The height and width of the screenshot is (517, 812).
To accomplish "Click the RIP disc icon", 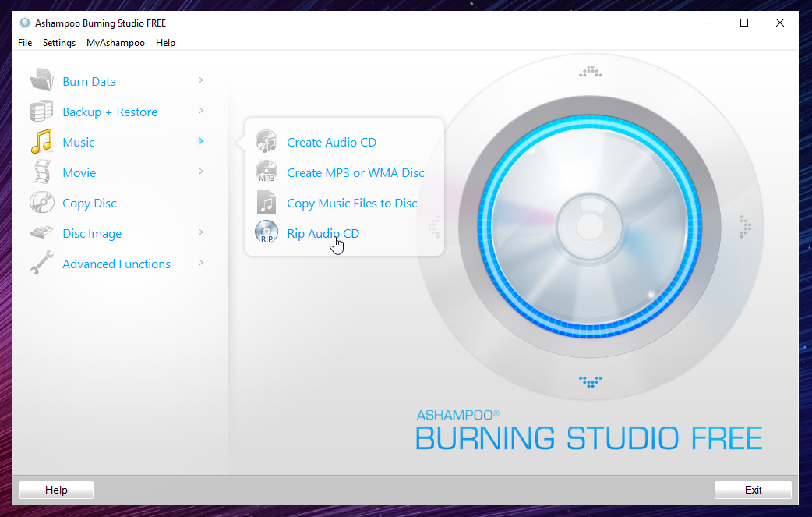I will tap(267, 232).
